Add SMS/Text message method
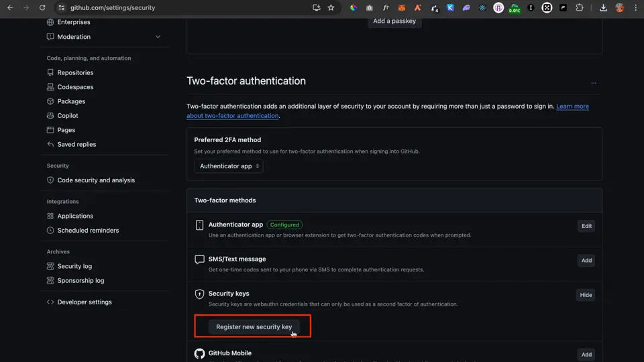This screenshot has height=362, width=644. (586, 260)
